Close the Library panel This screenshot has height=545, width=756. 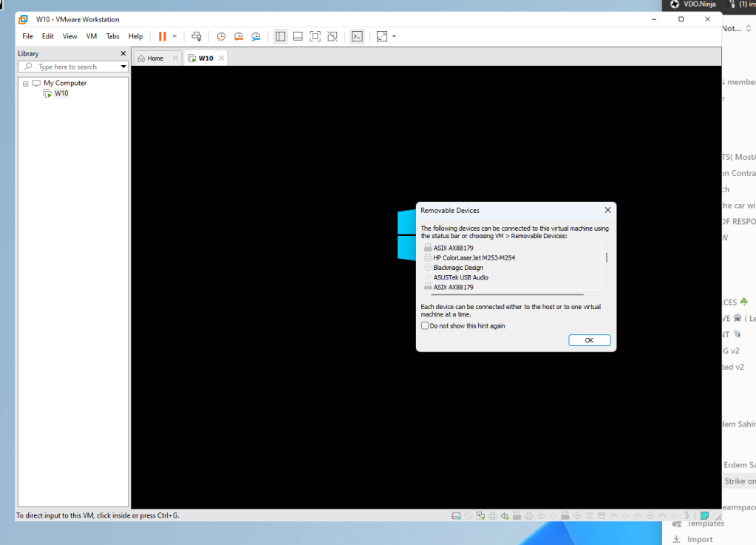123,53
